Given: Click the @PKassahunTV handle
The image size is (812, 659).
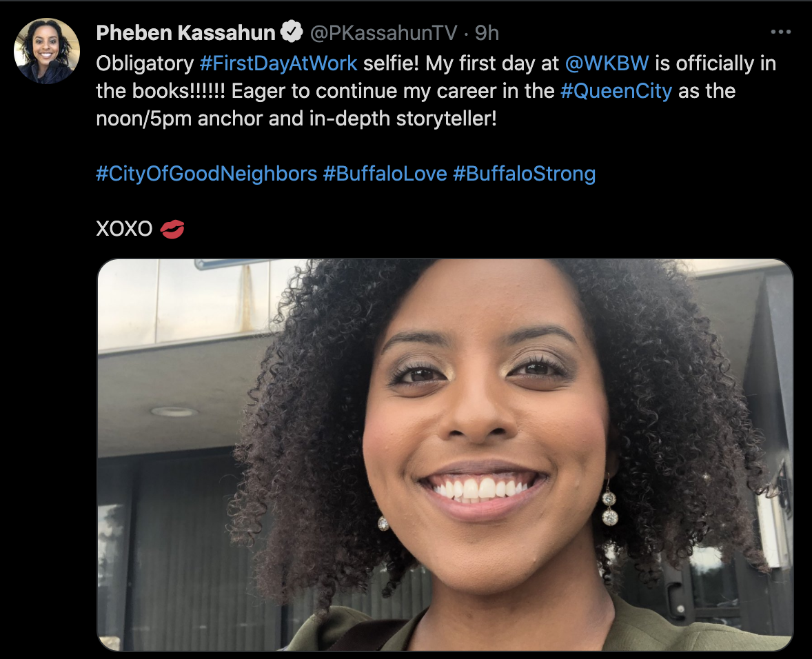Looking at the screenshot, I should [384, 32].
